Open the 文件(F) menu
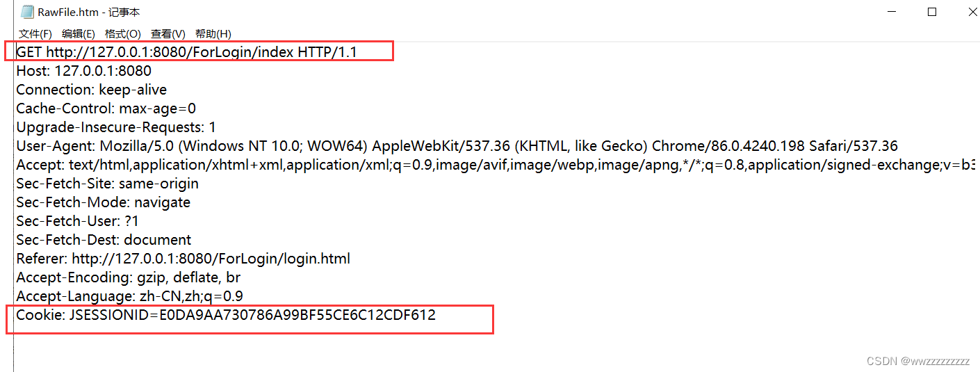 tap(35, 33)
